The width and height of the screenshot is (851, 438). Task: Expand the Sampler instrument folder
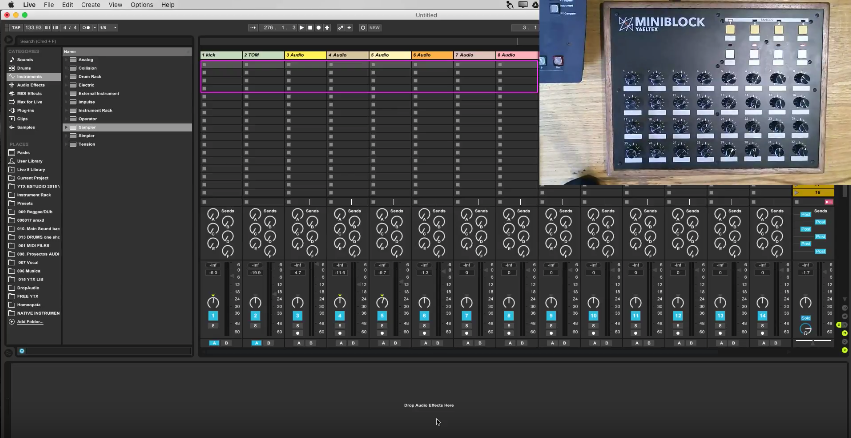68,127
